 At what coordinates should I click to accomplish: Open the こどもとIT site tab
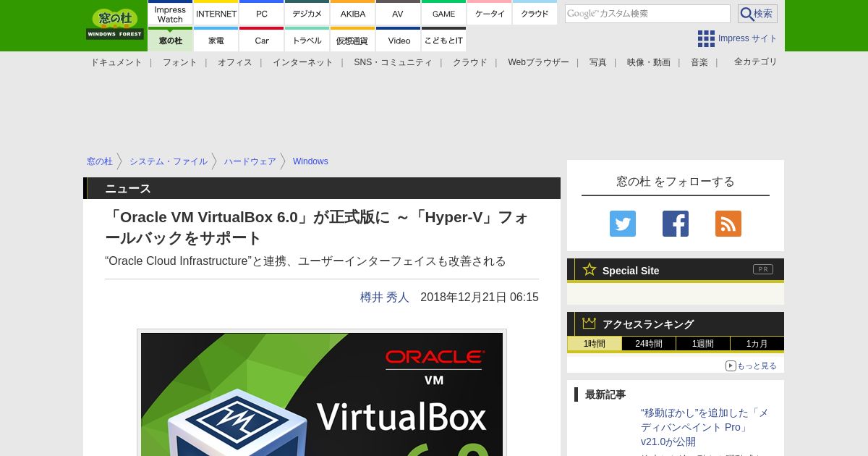pyautogui.click(x=443, y=40)
